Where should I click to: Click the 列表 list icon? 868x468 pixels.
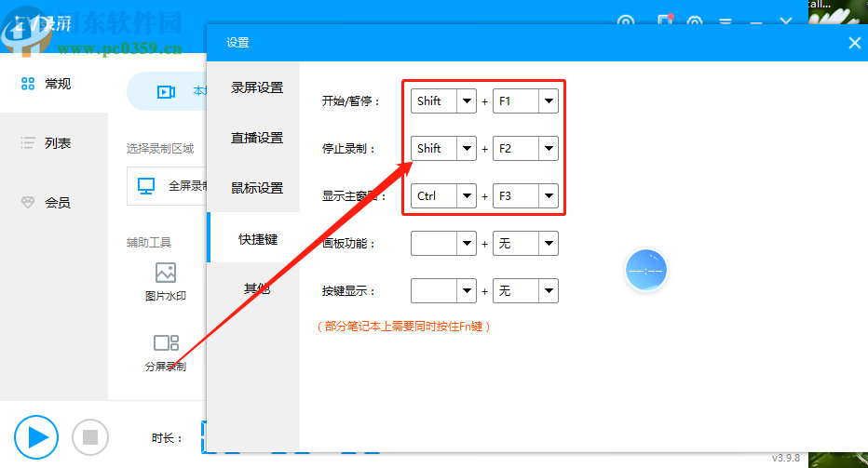[28, 142]
